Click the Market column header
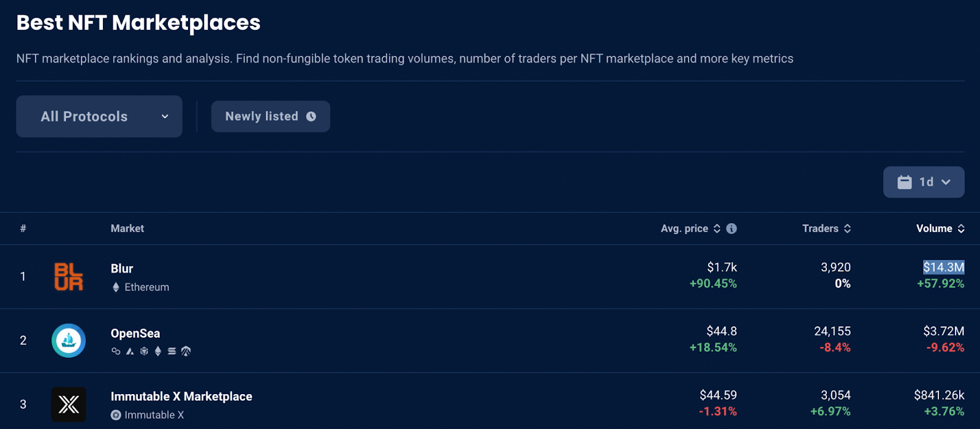The height and width of the screenshot is (429, 980). (127, 229)
